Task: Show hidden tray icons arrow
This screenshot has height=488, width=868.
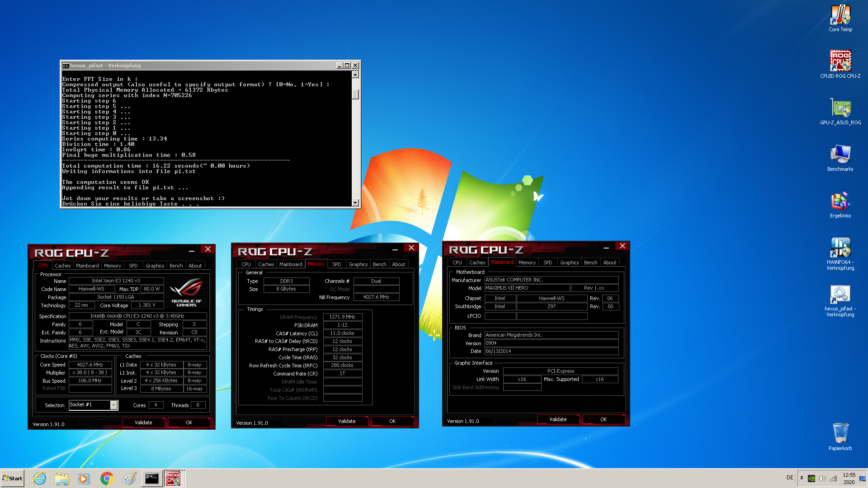Action: 802,478
